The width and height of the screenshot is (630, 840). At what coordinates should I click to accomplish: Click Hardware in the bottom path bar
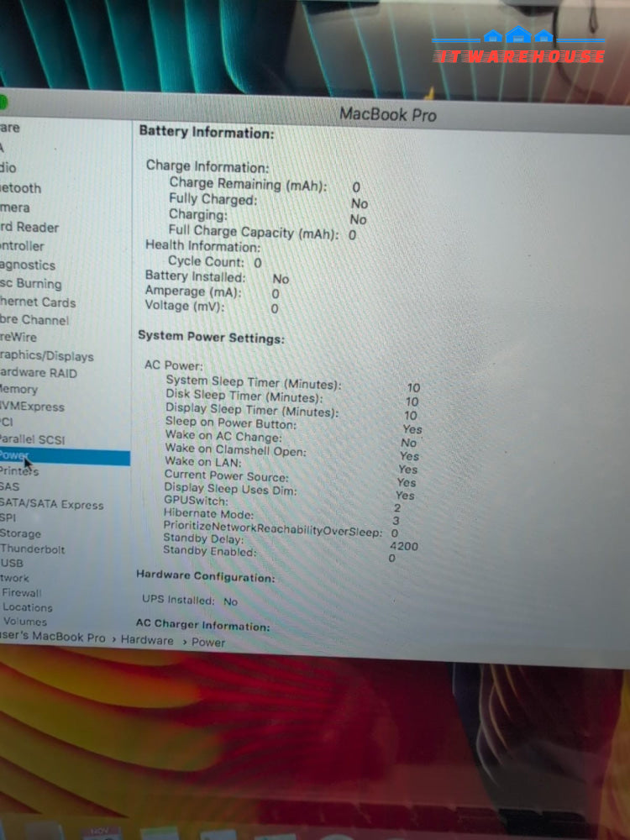click(147, 640)
